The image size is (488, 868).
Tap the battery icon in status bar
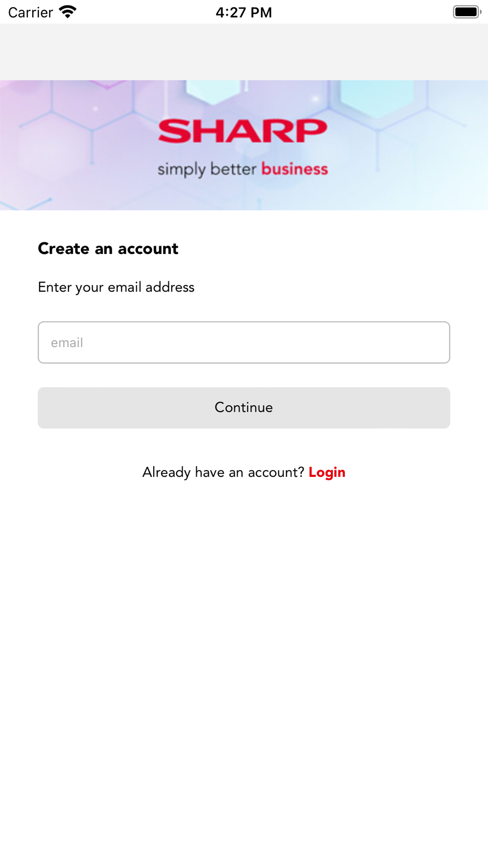coord(467,12)
